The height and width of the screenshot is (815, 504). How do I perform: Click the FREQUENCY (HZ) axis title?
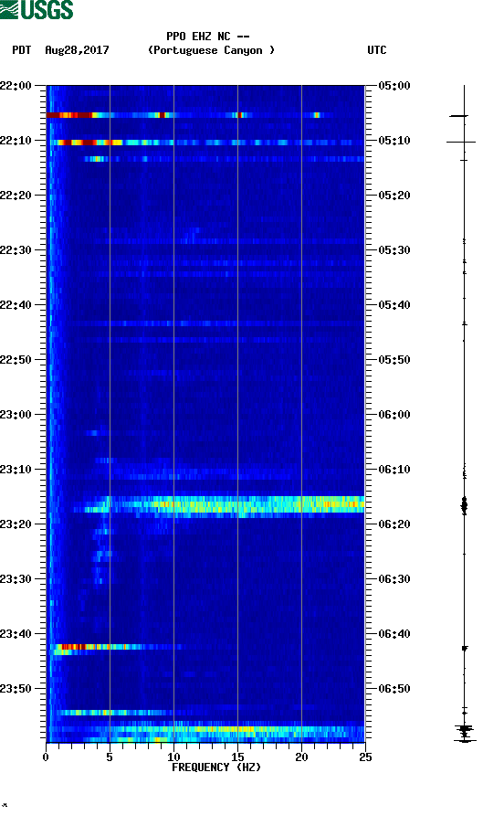tap(216, 767)
